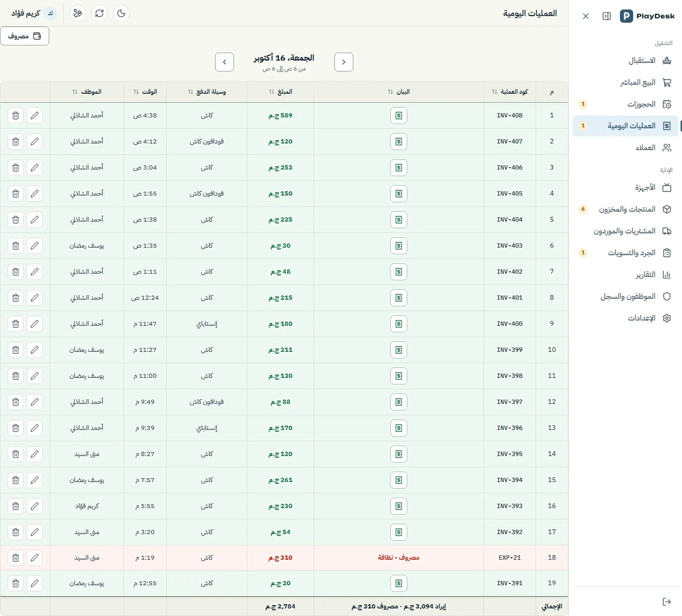
Task: Go to previous day with the left-pointing chevron
Action: [x=224, y=62]
